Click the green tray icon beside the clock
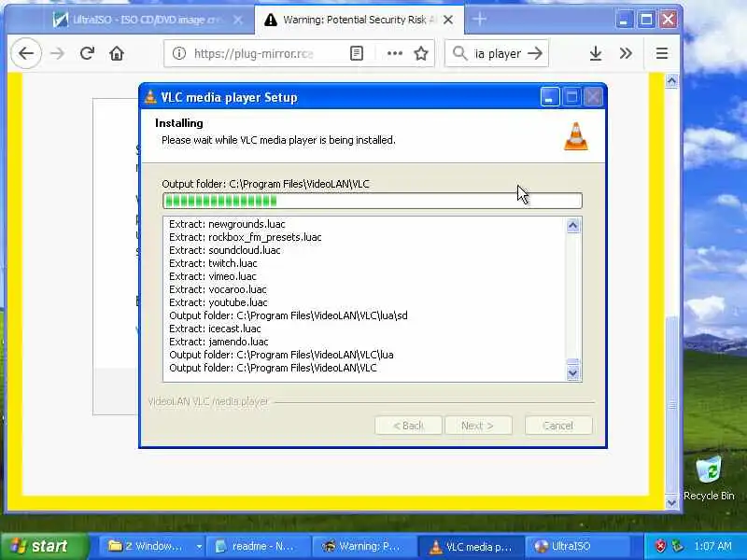Image resolution: width=747 pixels, height=560 pixels. [x=677, y=546]
